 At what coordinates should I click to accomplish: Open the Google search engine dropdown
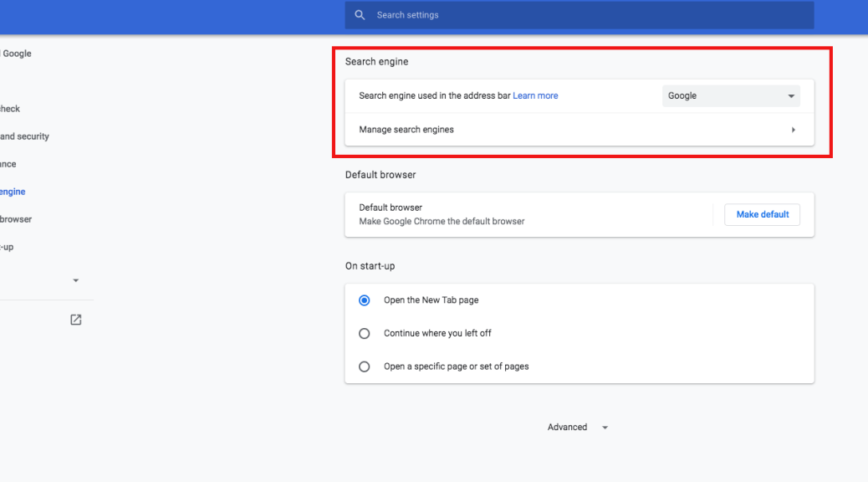click(x=731, y=96)
